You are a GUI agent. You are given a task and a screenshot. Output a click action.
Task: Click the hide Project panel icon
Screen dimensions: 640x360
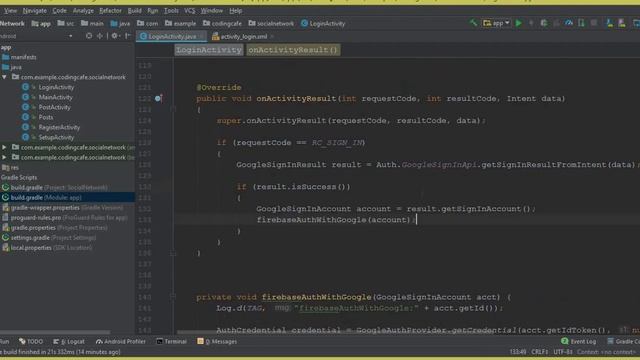tap(127, 36)
